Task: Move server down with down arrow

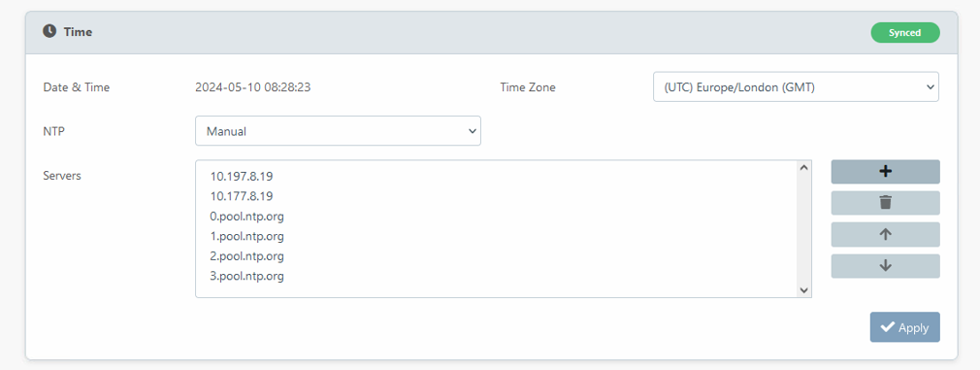Action: click(885, 265)
